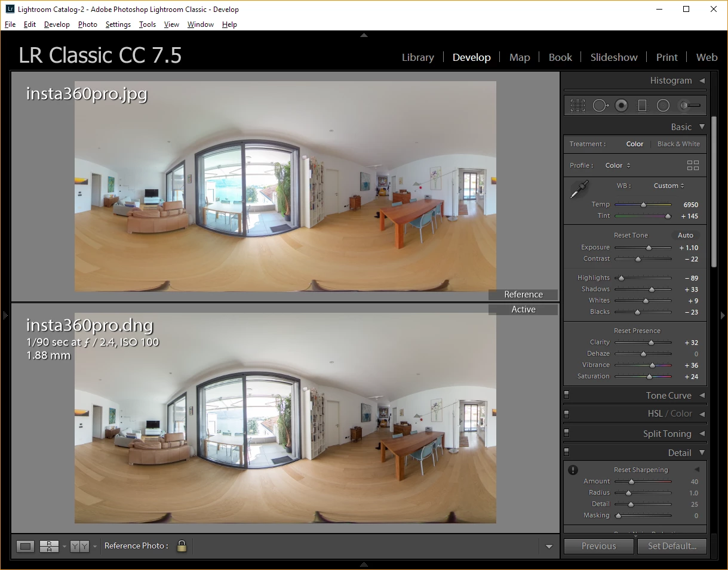Image resolution: width=728 pixels, height=570 pixels.
Task: Switch to the Slideshow module
Action: pos(614,57)
